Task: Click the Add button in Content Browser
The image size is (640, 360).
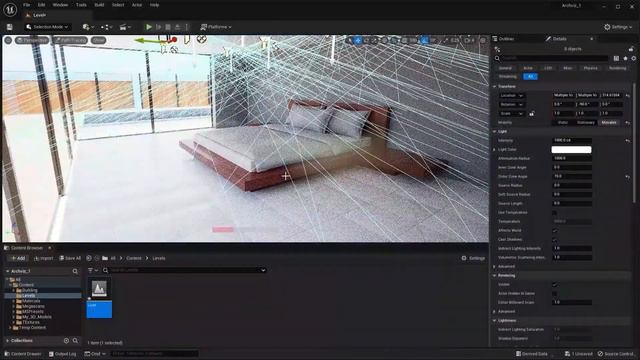Action: point(18,258)
